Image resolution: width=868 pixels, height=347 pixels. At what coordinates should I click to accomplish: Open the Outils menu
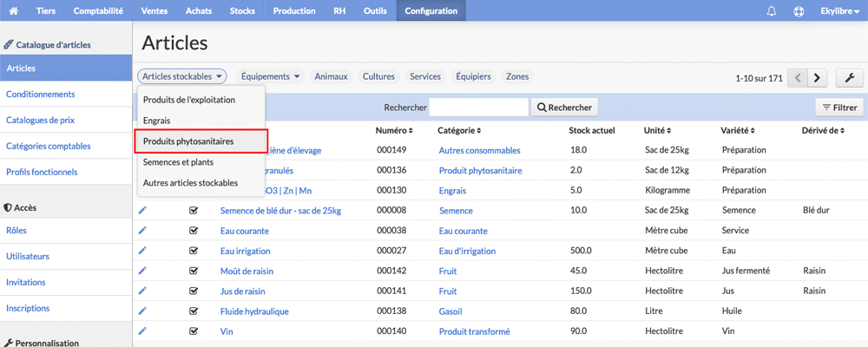pyautogui.click(x=375, y=10)
